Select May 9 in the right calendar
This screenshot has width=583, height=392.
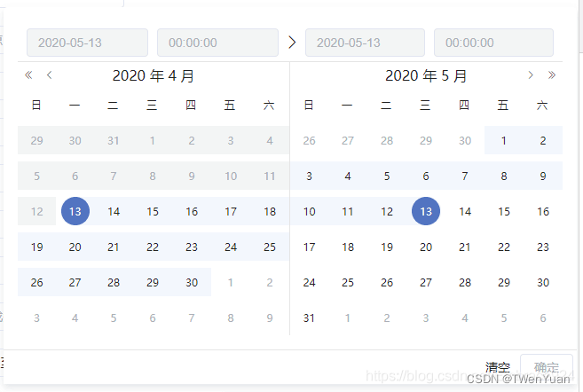tap(543, 176)
